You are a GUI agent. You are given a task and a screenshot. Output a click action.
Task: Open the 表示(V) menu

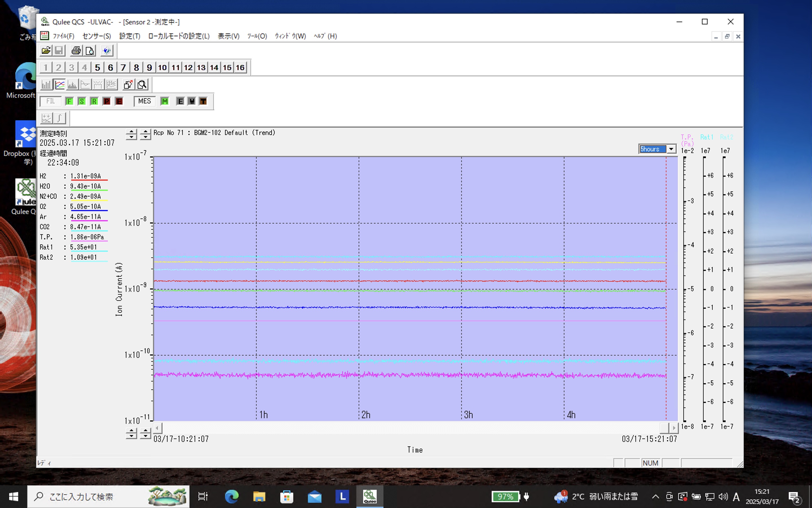(228, 36)
